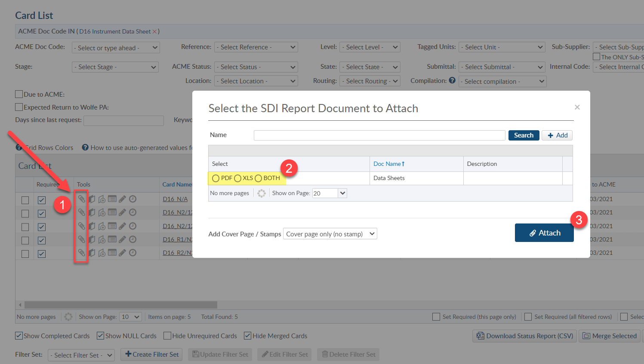The width and height of the screenshot is (644, 364).
Task: Click the Merge Selected button
Action: click(x=610, y=336)
